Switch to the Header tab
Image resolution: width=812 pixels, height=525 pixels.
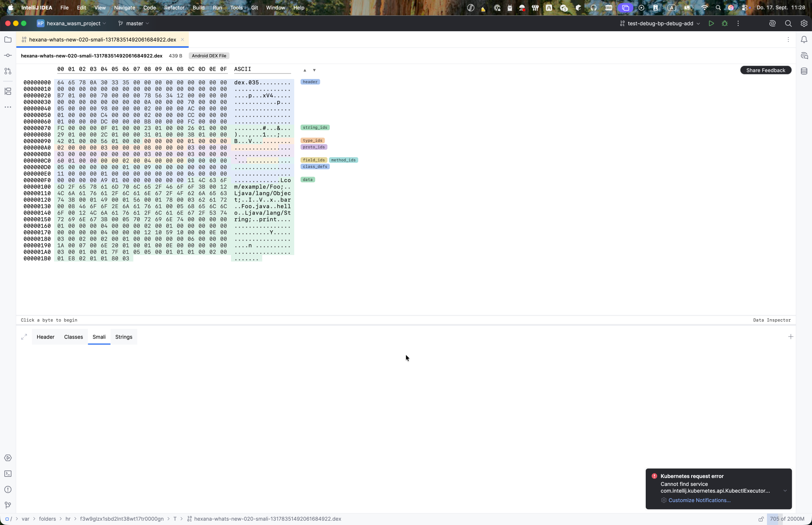pyautogui.click(x=45, y=337)
